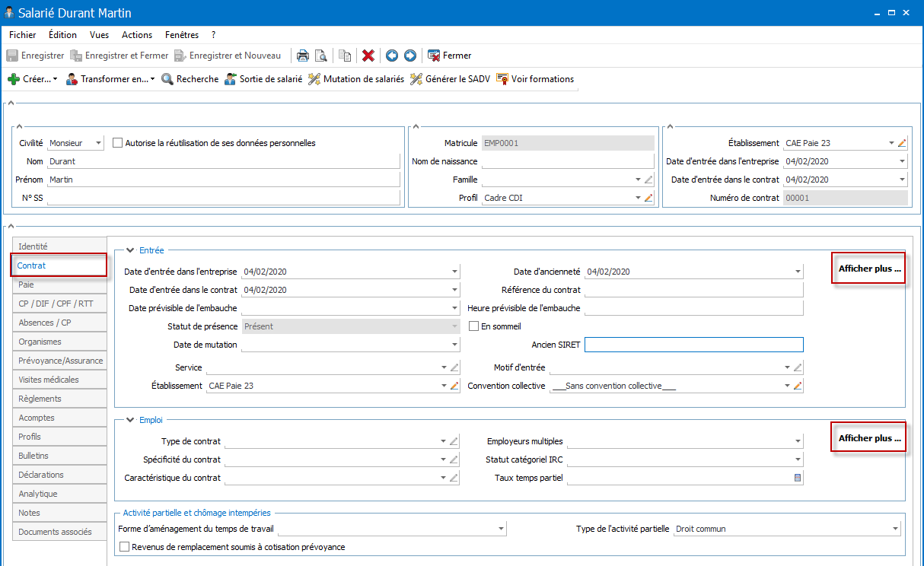Edit the header Établissement with its pencil icon

(x=903, y=143)
